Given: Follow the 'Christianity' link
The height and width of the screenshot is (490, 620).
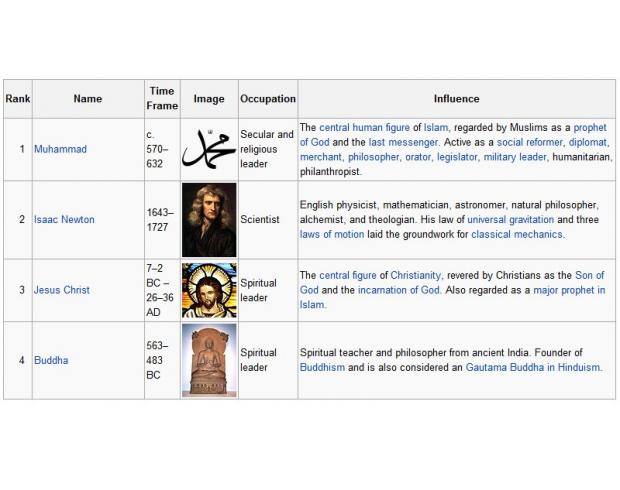Looking at the screenshot, I should coord(416,275).
